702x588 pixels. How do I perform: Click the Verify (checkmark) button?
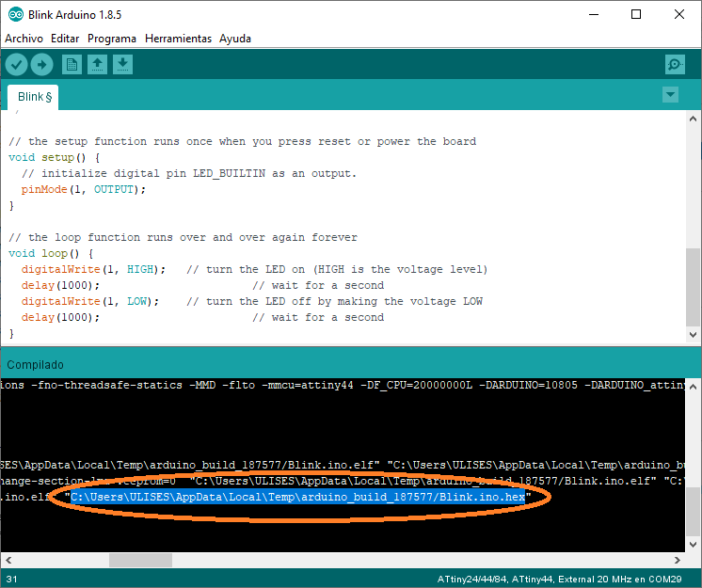(17, 65)
